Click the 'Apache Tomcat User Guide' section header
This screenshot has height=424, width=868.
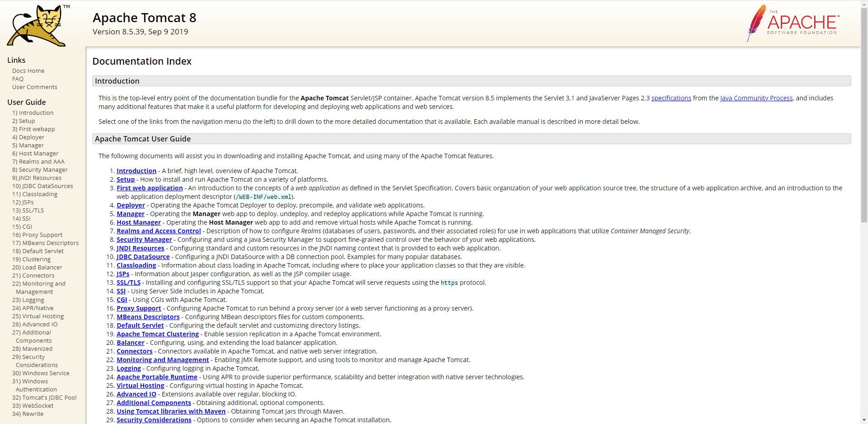pos(472,139)
